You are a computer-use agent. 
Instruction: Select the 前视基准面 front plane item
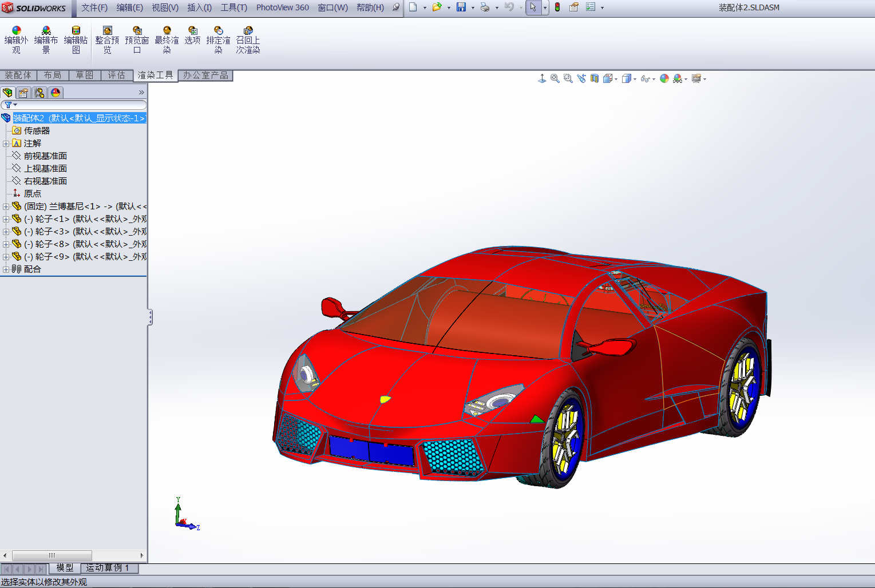pos(45,156)
